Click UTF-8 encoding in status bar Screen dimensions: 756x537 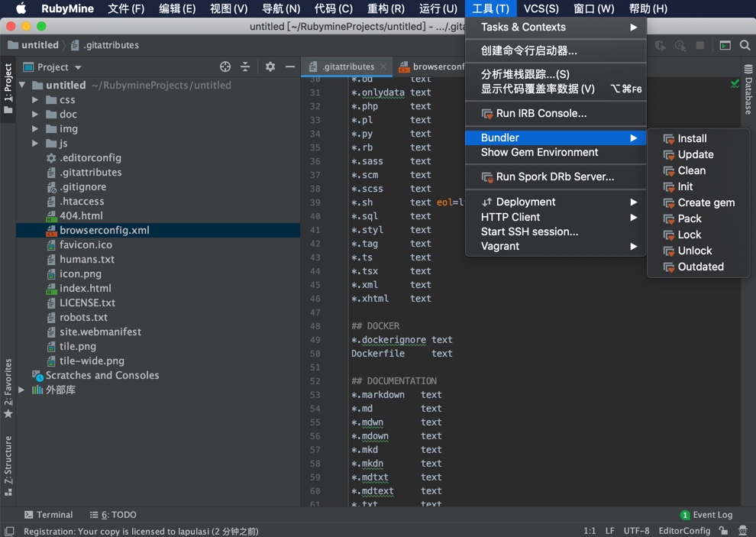[x=636, y=530]
